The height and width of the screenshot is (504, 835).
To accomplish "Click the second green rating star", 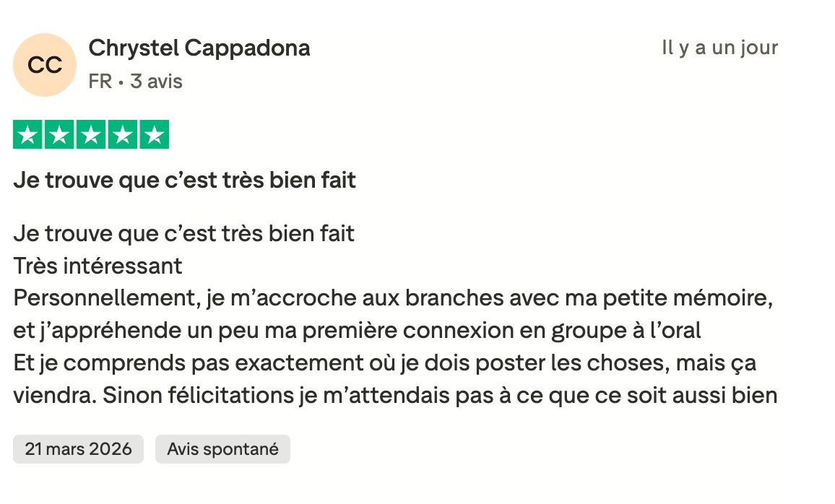I will coord(59,134).
